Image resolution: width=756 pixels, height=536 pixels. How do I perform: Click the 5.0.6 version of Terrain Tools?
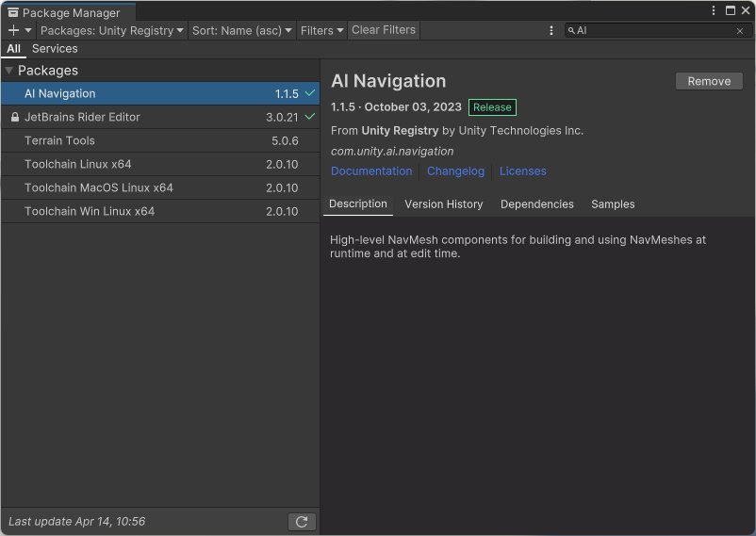click(285, 141)
